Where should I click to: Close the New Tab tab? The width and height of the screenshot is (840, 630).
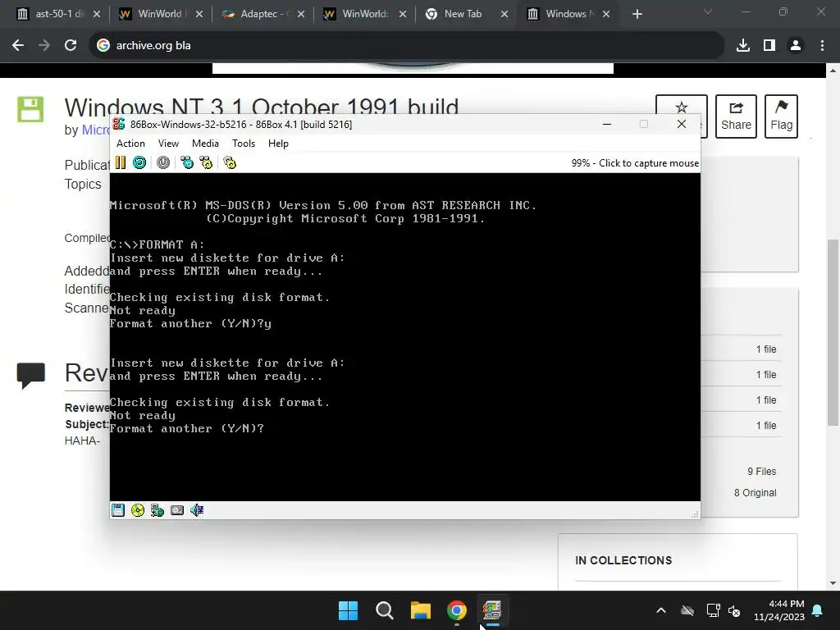point(504,14)
